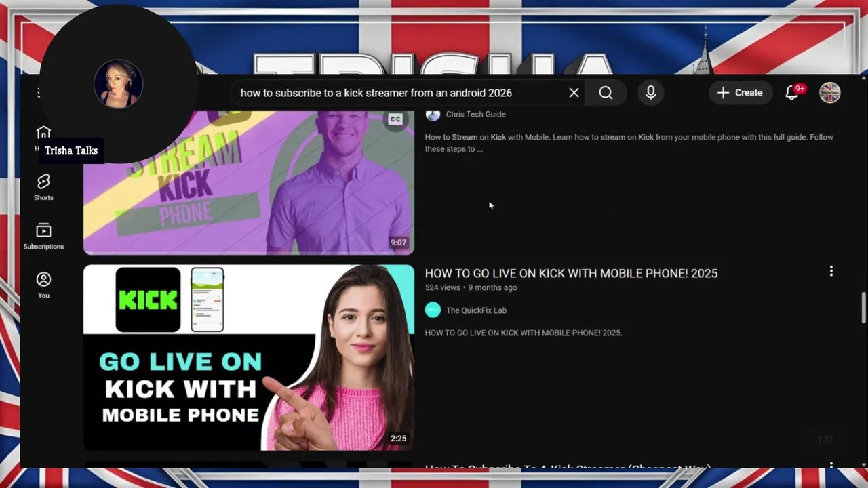Click the scrollbar down arrow
Viewport: 868px width, 488px height.
[x=863, y=464]
